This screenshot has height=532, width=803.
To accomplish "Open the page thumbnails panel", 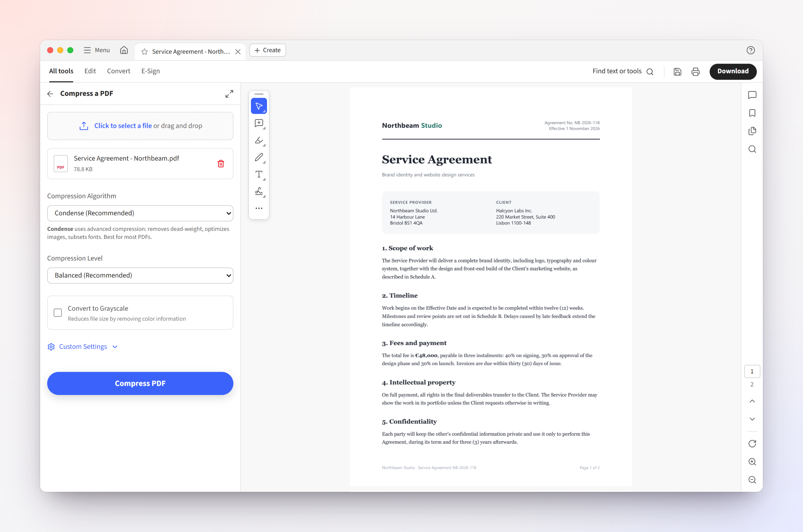I will 752,131.
